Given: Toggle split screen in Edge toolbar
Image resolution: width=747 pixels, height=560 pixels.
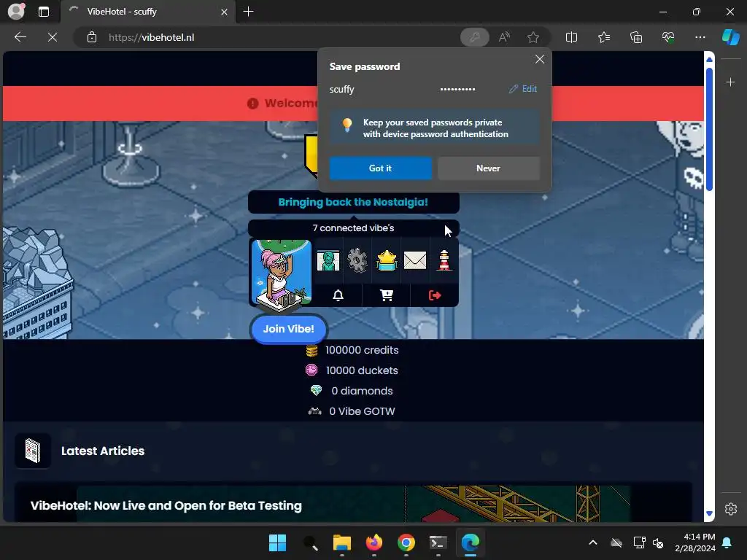Looking at the screenshot, I should (x=571, y=37).
